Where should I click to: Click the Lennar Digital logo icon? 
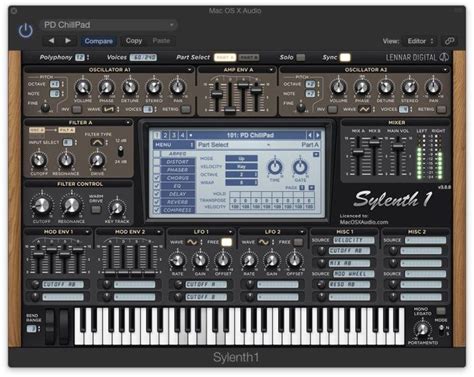444,57
